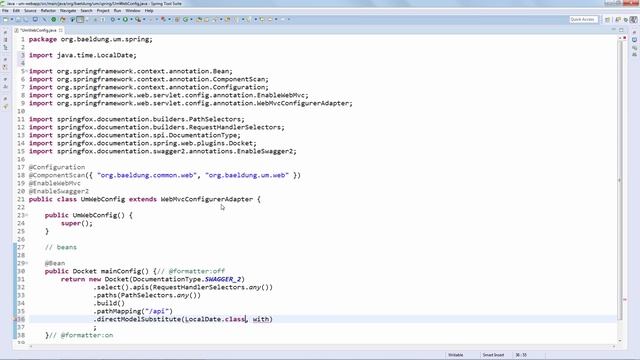640x360 pixels.
Task: Open the Debug configurations dropdown arrow
Action: pyautogui.click(x=118, y=20)
